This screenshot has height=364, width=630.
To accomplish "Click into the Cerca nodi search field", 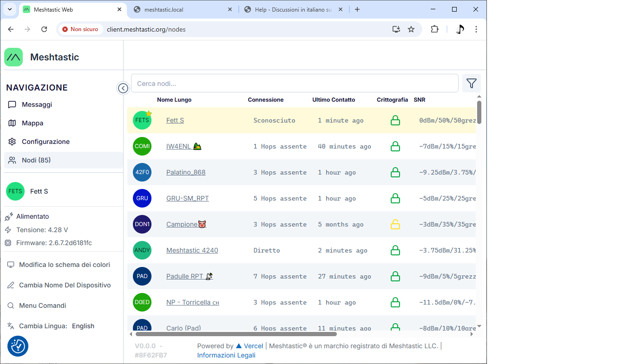I will pyautogui.click(x=295, y=84).
